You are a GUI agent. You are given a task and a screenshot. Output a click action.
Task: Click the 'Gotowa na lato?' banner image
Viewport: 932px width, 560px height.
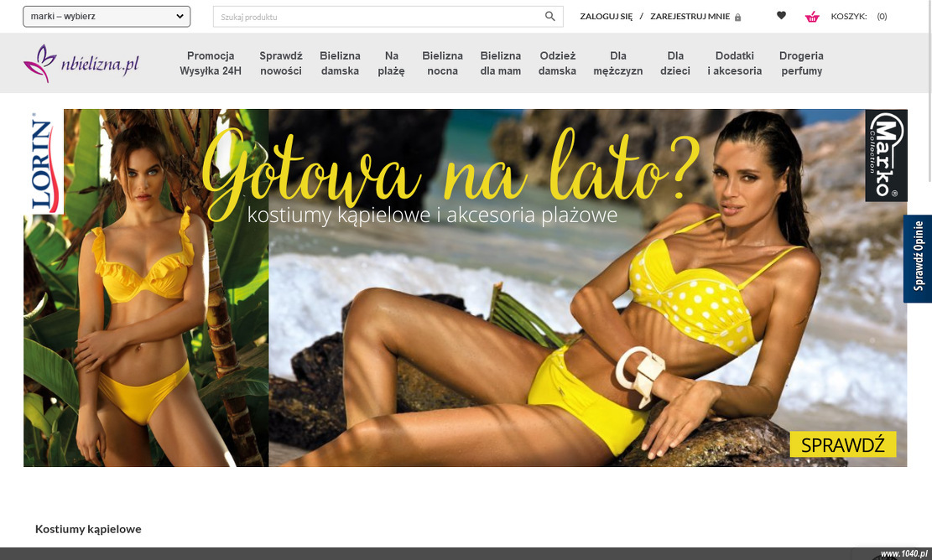point(466,288)
